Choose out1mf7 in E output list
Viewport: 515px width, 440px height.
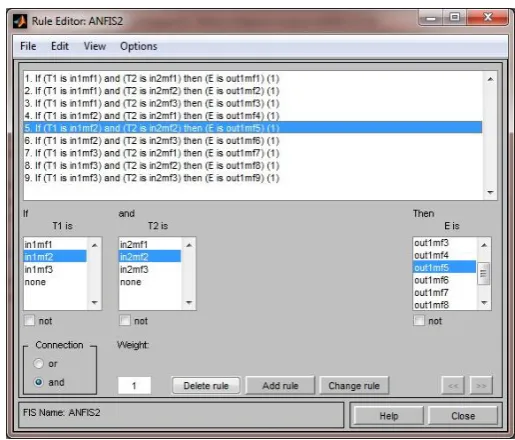tap(445, 292)
